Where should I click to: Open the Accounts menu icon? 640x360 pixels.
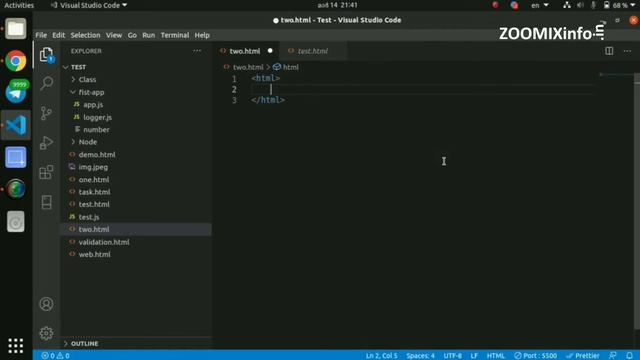point(46,304)
